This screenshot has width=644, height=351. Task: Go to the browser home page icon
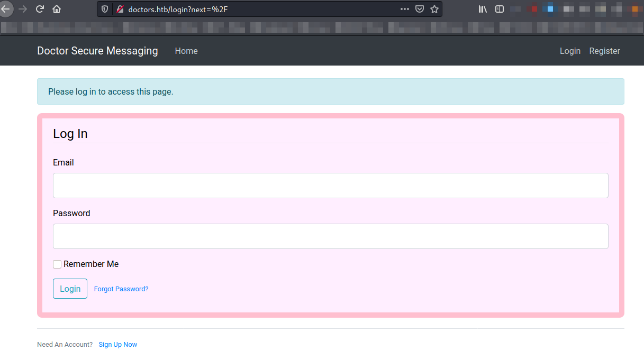(57, 9)
